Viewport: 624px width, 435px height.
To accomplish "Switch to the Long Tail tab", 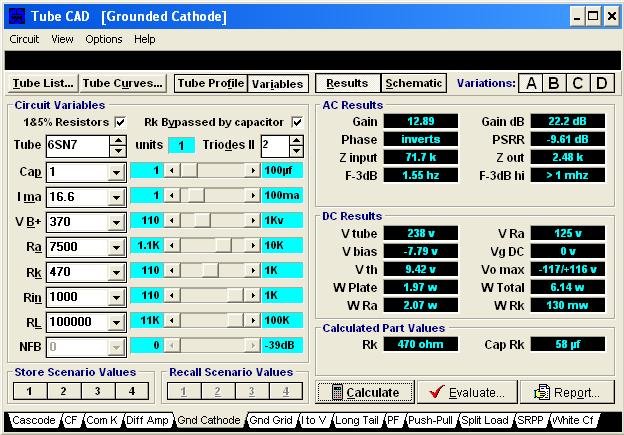I will [357, 420].
